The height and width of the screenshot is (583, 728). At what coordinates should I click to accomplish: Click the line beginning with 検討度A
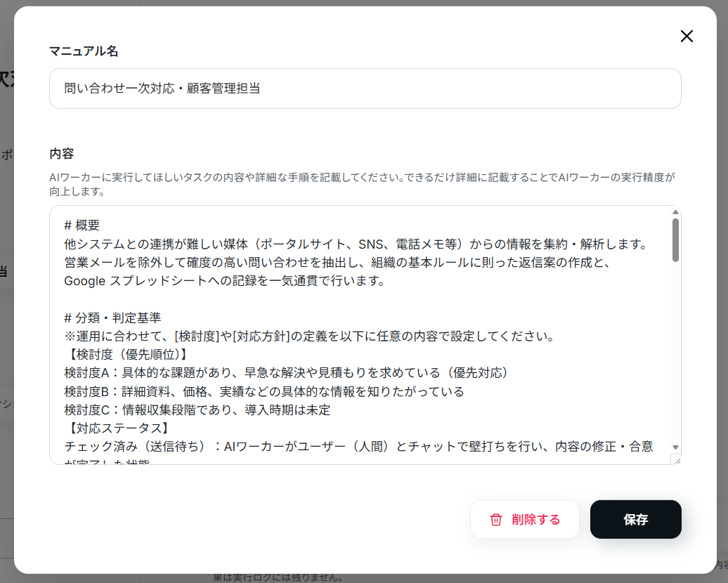286,373
